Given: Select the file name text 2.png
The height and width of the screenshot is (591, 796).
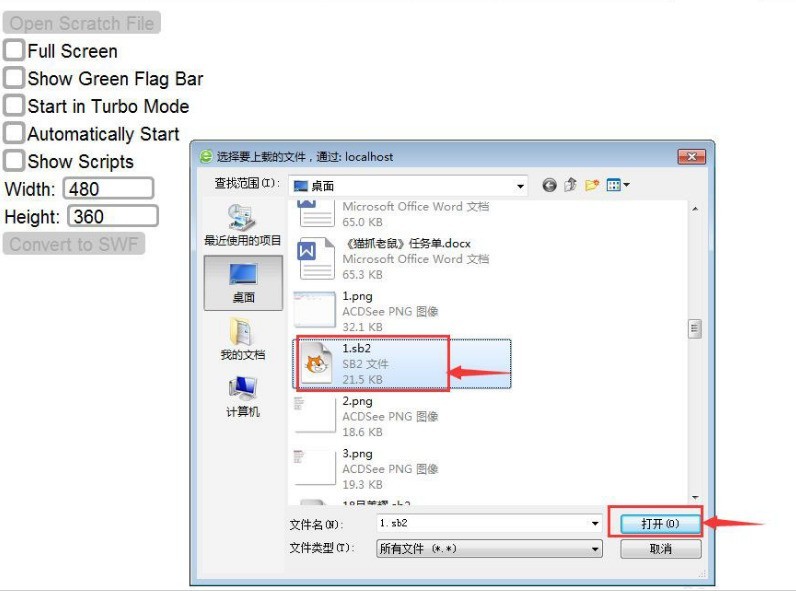Looking at the screenshot, I should click(x=357, y=401).
